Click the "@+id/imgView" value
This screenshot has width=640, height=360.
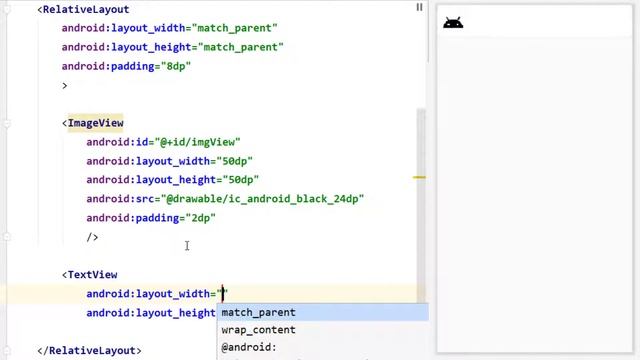coord(198,142)
